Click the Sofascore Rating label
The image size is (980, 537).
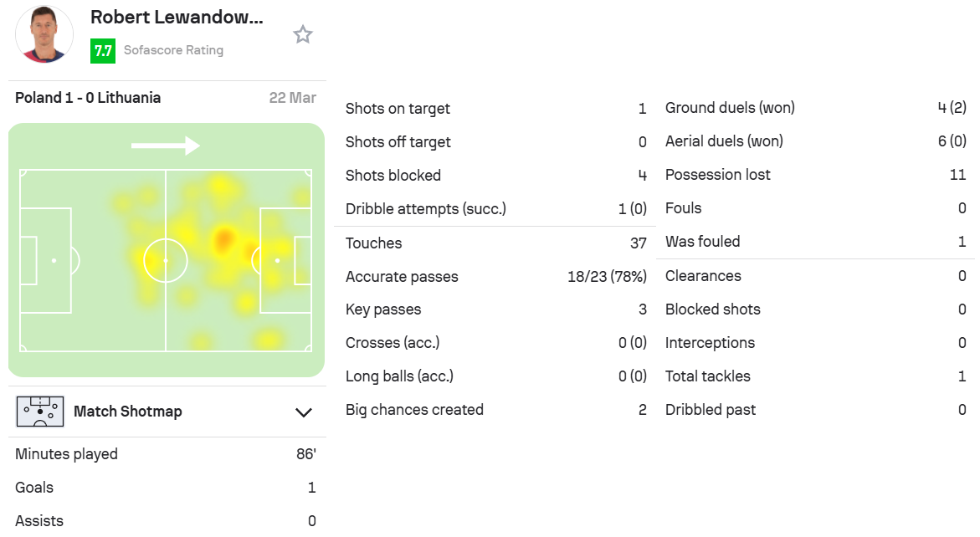[174, 50]
